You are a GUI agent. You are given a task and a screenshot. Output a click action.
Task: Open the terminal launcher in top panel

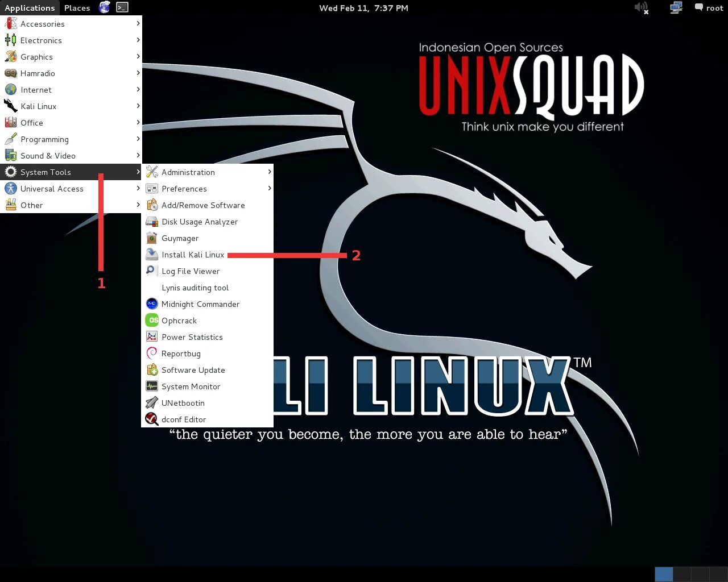pos(122,7)
